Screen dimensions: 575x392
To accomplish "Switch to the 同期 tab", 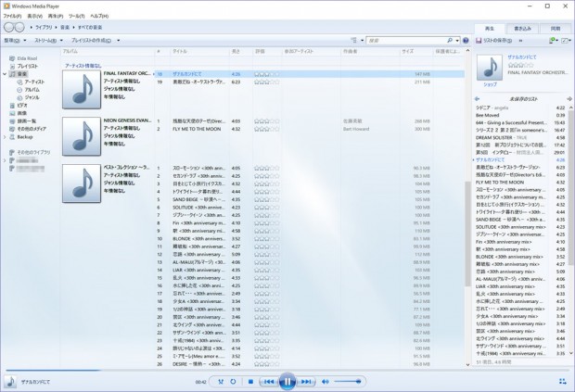I will 556,28.
